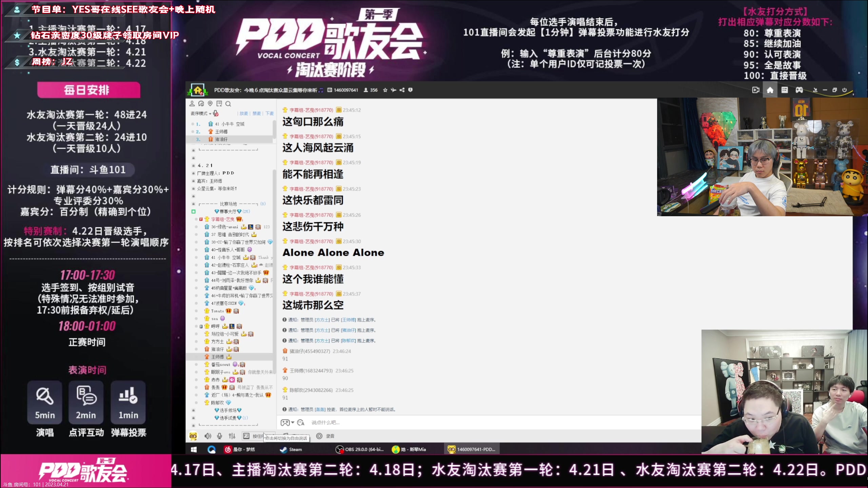Screen dimensions: 868x488
Task: Start recording with the 录音 icon
Action: coord(319,436)
